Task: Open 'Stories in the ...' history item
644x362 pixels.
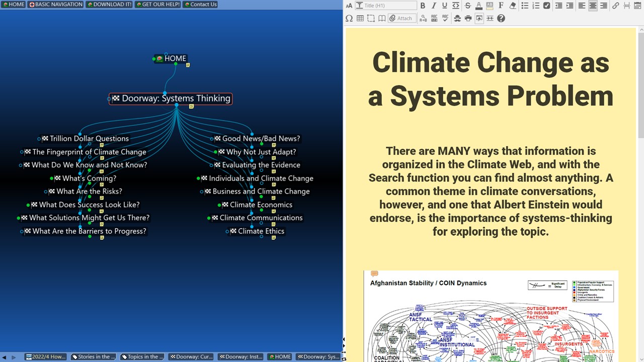Action: point(93,357)
